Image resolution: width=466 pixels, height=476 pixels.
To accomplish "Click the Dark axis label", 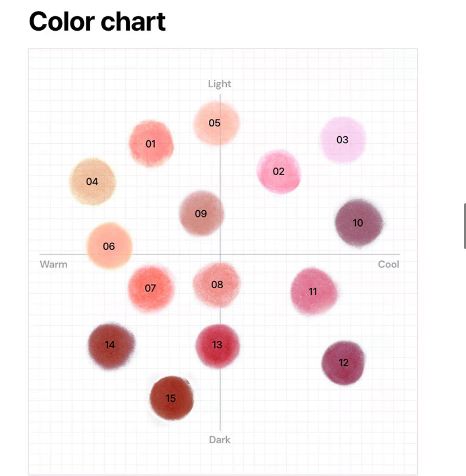I will point(219,440).
